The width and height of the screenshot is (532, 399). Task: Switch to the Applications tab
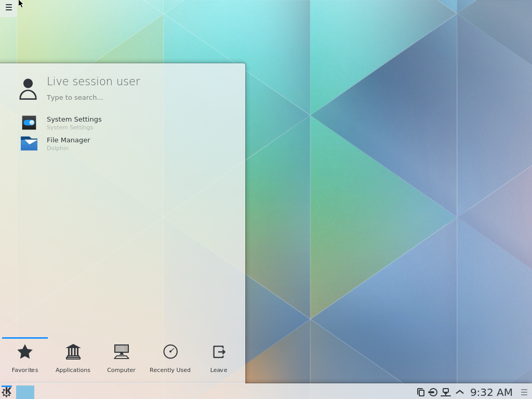click(x=73, y=358)
